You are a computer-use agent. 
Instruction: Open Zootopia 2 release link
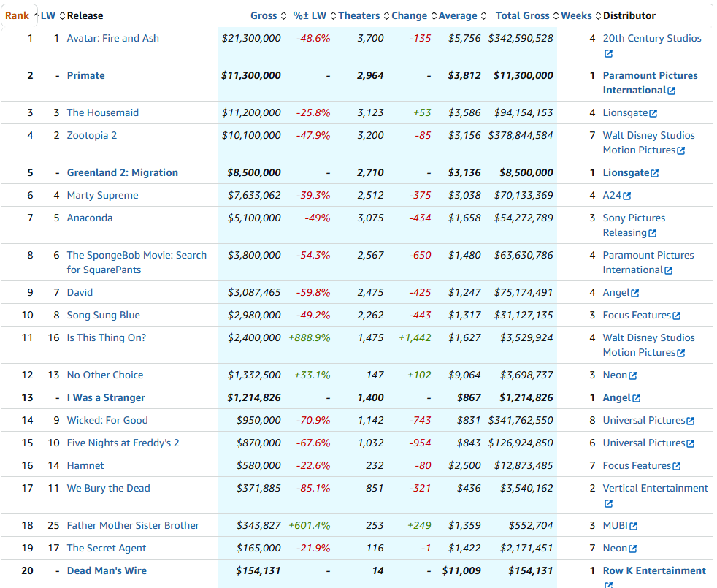[91, 135]
